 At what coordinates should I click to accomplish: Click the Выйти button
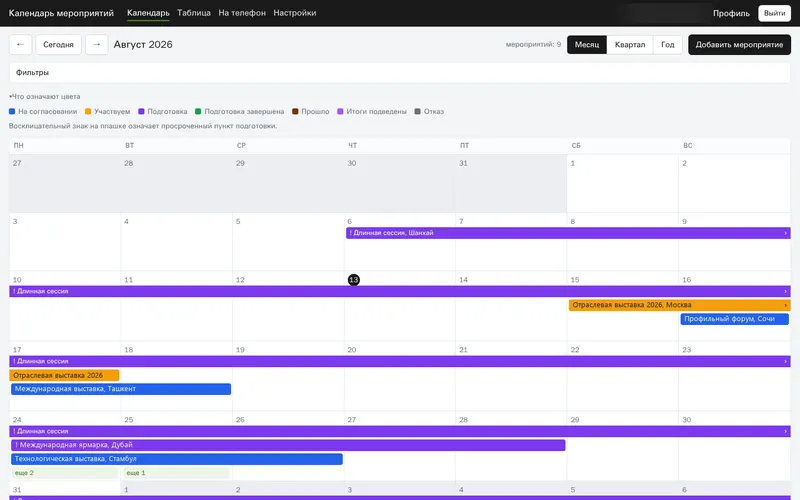coord(774,13)
